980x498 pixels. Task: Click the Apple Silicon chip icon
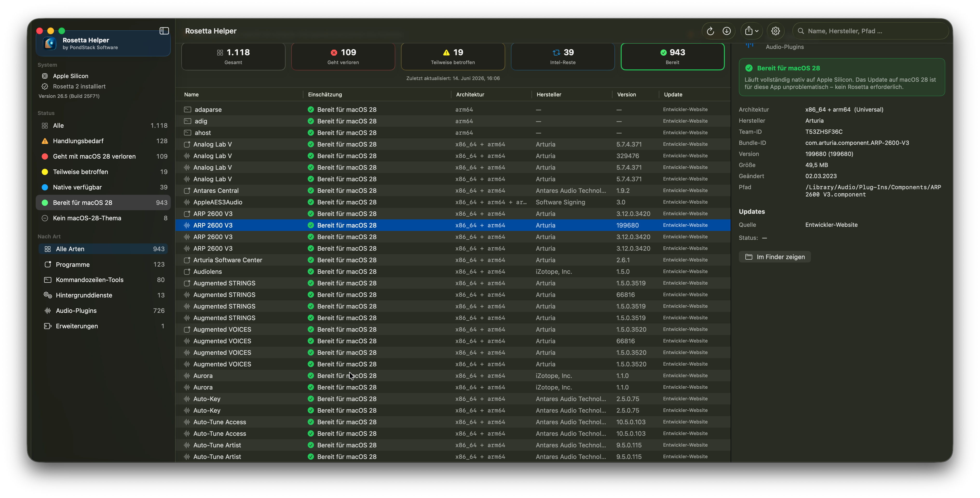45,76
